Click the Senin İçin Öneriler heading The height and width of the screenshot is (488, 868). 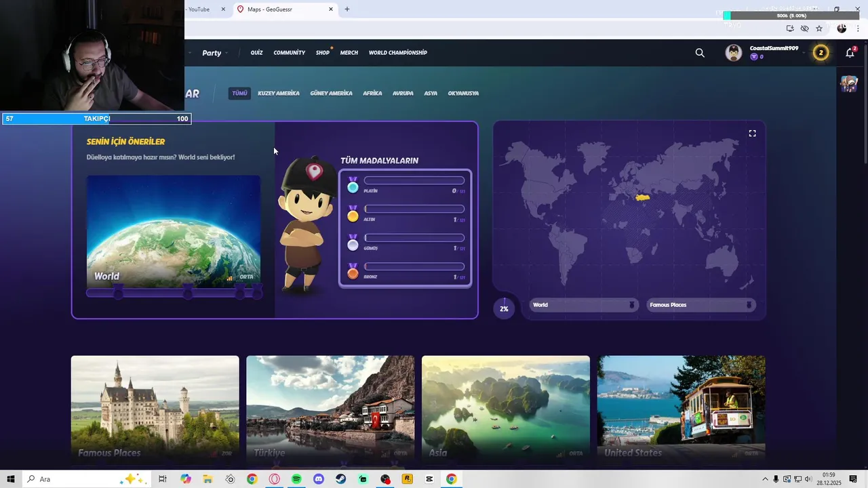coord(125,142)
